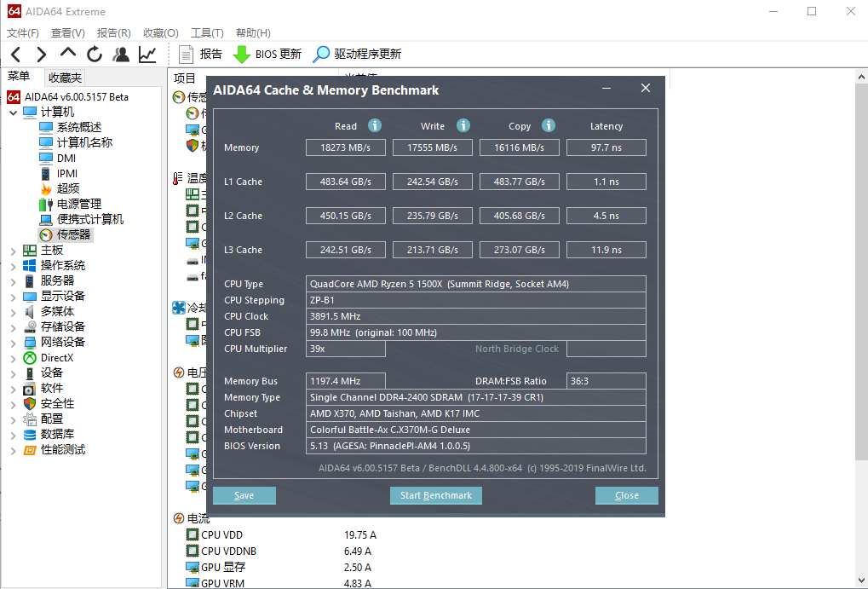
Task: Click Memory Read value 18273 MB/s
Action: point(346,148)
